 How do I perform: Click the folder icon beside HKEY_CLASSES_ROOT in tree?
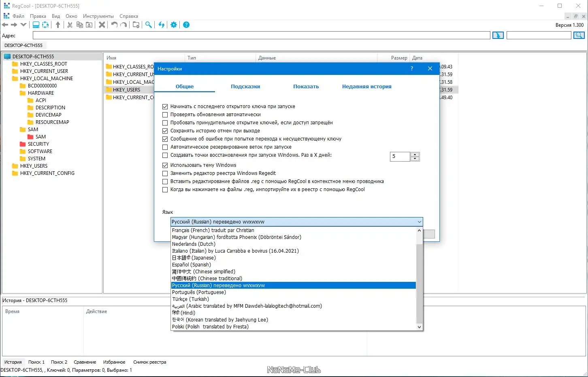[x=15, y=64]
